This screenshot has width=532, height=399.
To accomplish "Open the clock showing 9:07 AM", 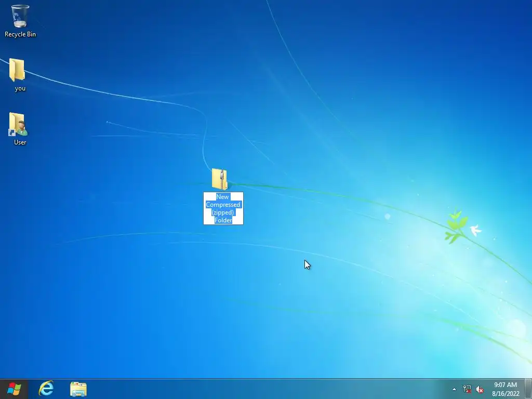I will pyautogui.click(x=506, y=389).
